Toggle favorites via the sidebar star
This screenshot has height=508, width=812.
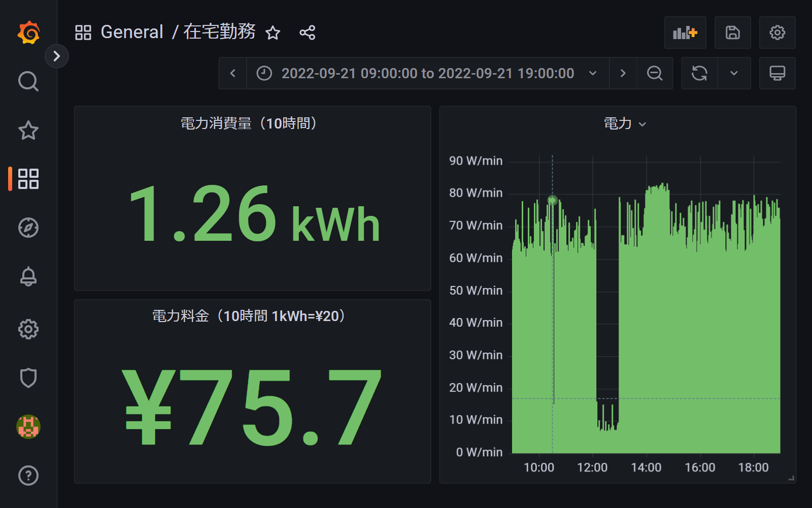(x=28, y=130)
